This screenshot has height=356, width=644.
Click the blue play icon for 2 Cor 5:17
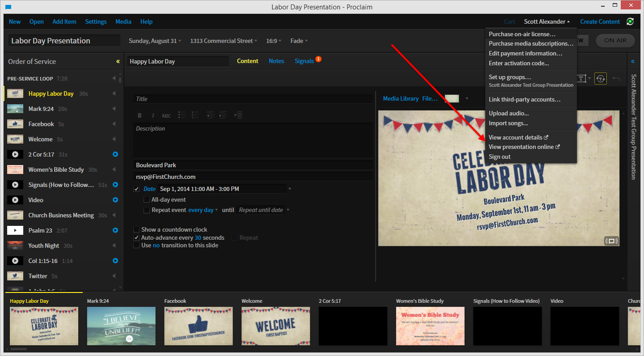[115, 154]
